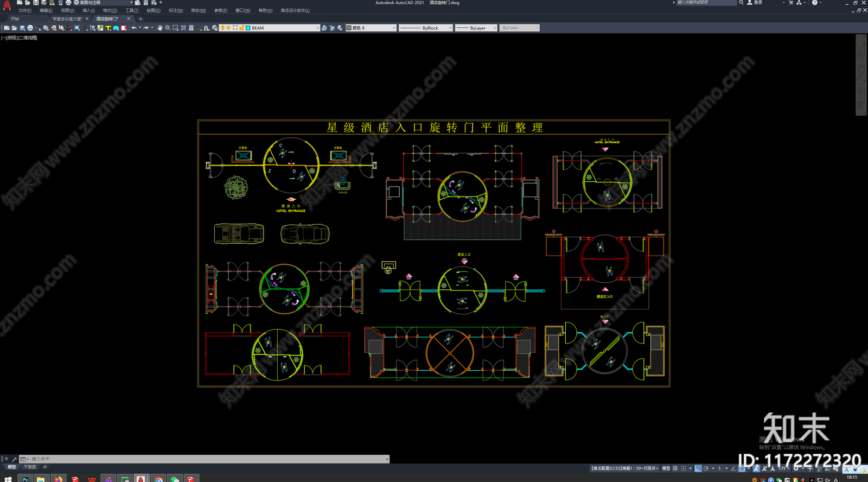Add a new drawing tab with plus

[141, 19]
